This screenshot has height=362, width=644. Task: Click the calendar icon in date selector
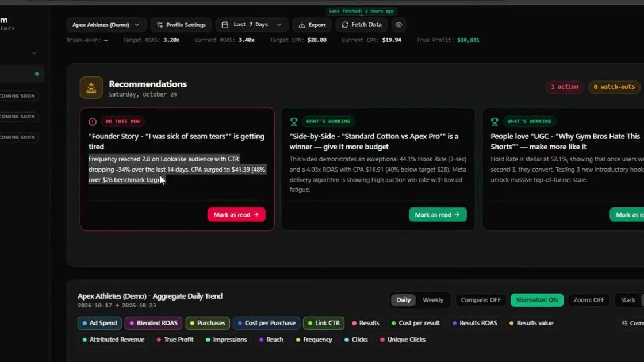[x=225, y=25]
